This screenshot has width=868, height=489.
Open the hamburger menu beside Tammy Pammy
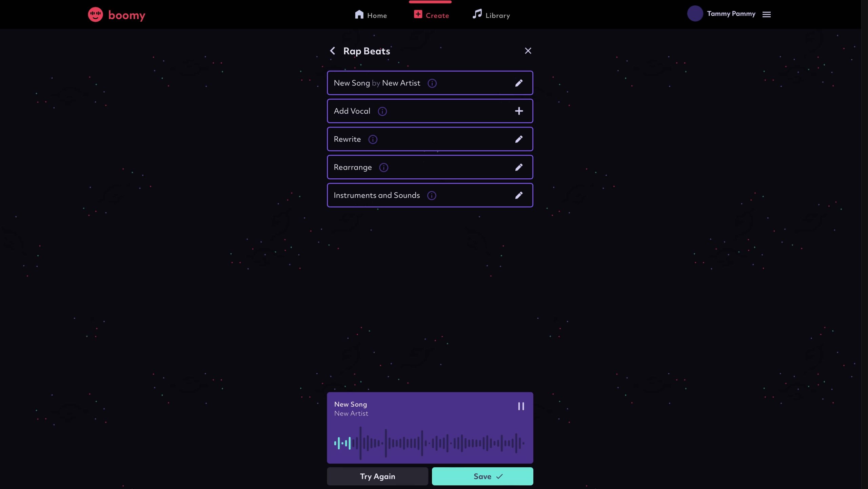(x=767, y=14)
